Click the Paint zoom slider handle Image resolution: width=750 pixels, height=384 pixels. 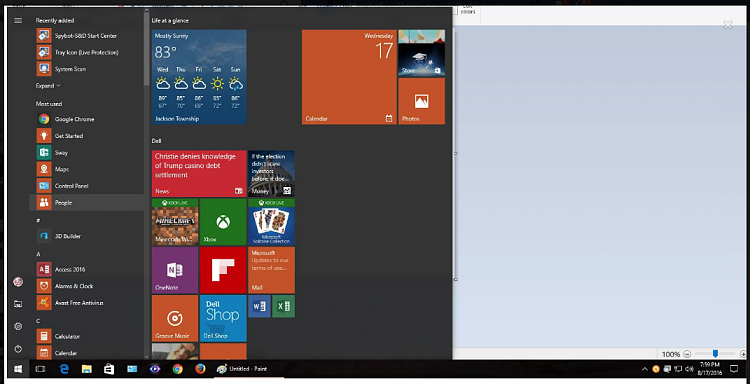715,353
